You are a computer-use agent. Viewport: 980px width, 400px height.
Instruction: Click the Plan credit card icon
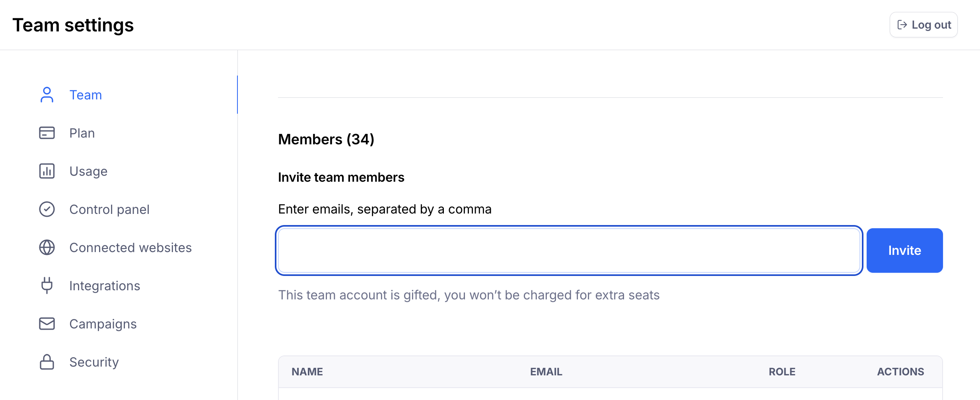click(47, 133)
